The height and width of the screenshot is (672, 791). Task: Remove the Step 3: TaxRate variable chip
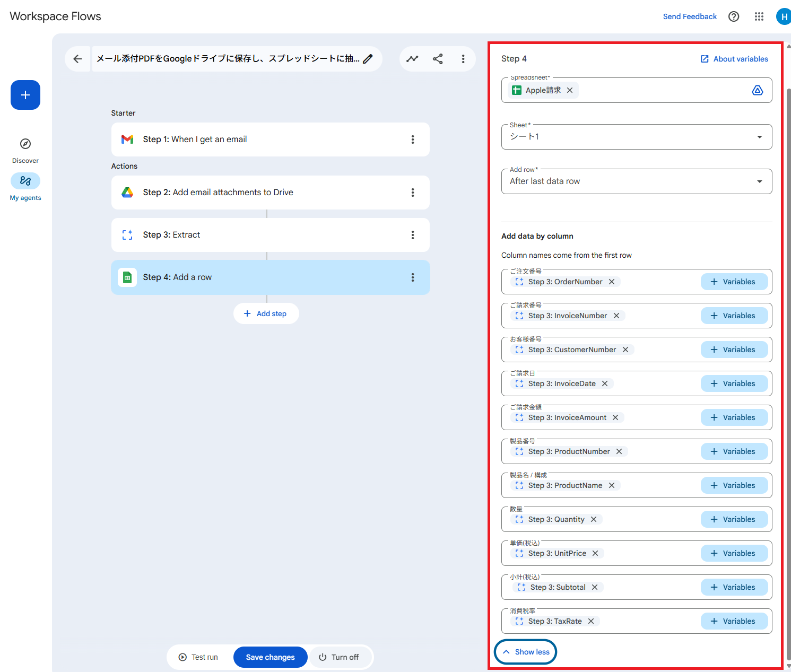pyautogui.click(x=591, y=621)
